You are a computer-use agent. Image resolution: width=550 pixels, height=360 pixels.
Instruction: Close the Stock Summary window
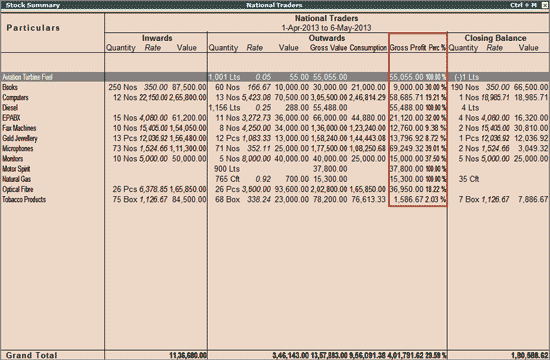(545, 5)
